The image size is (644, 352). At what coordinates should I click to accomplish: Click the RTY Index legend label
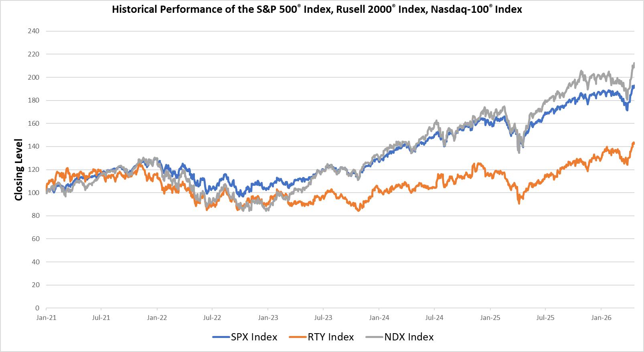pos(330,337)
